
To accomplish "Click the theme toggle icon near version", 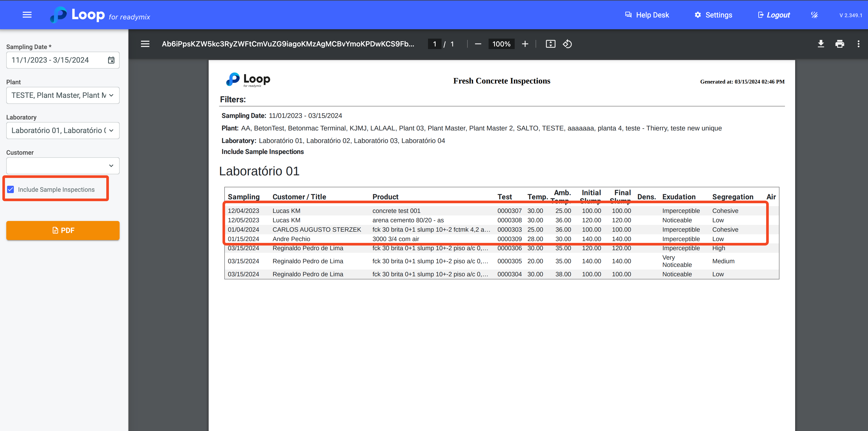I will pyautogui.click(x=814, y=15).
